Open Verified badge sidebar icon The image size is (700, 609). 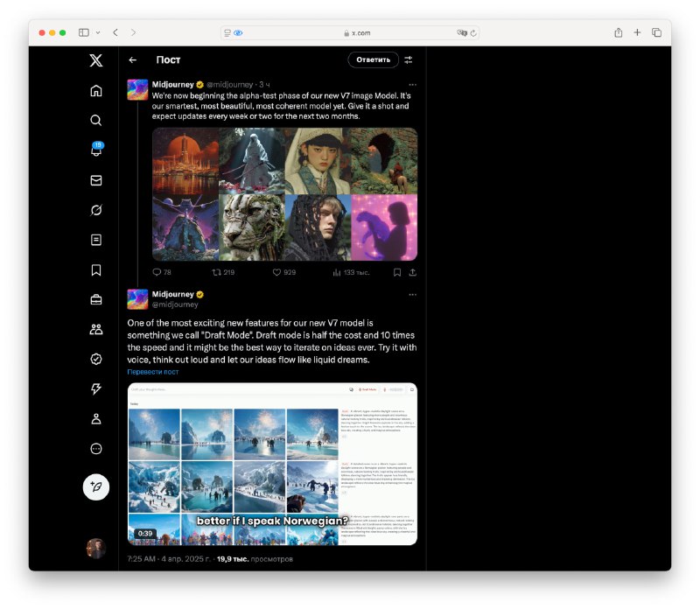pyautogui.click(x=96, y=359)
